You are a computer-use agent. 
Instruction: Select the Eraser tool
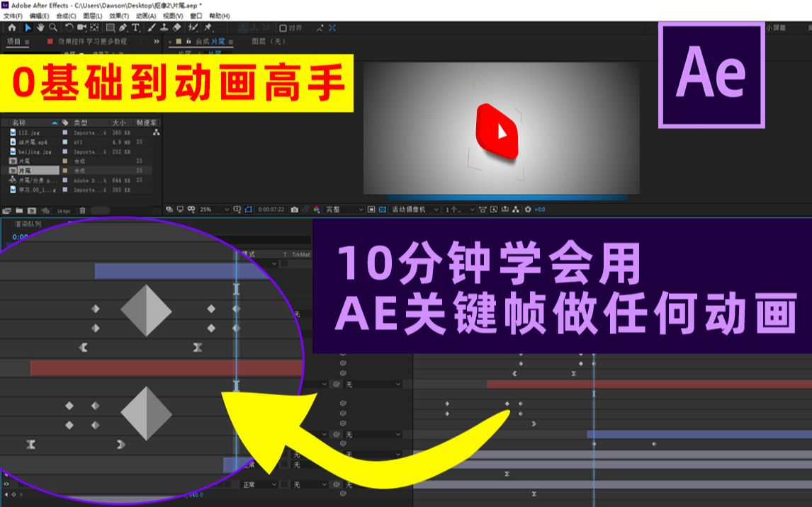176,28
